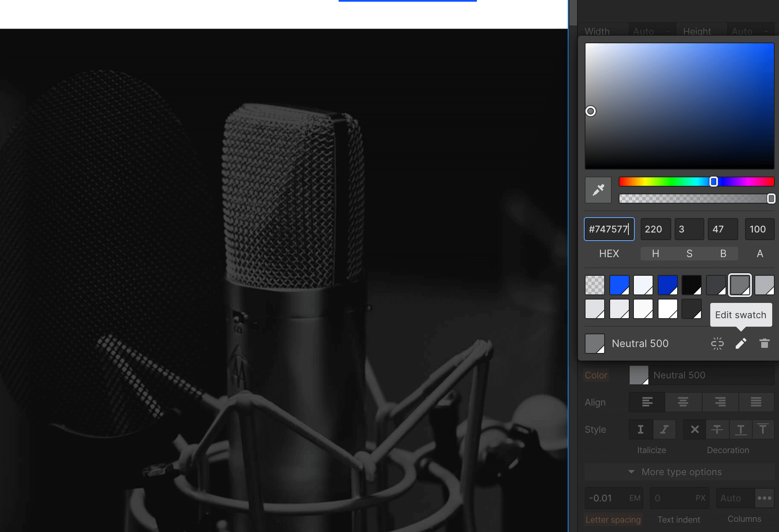Delete the Neutral 500 swatch
Screen dimensions: 779x532
pyautogui.click(x=764, y=343)
